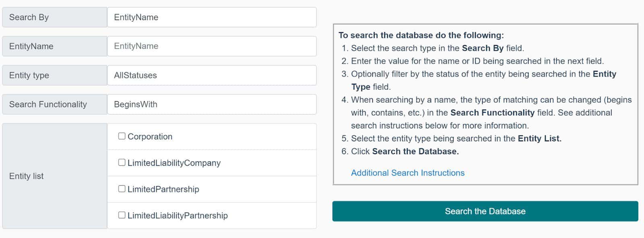The height and width of the screenshot is (238, 644).
Task: Enable the LimitedLiabilityCompany checkbox
Action: click(122, 162)
